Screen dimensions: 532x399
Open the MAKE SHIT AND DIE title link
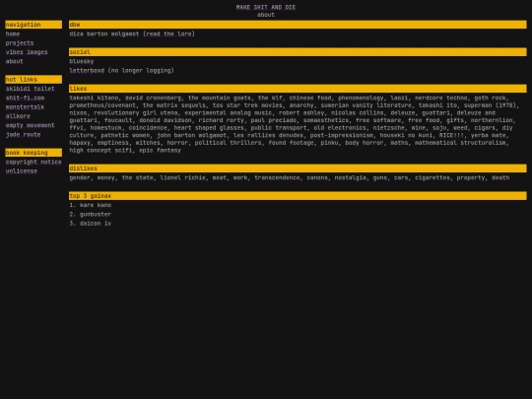pyautogui.click(x=266, y=7)
